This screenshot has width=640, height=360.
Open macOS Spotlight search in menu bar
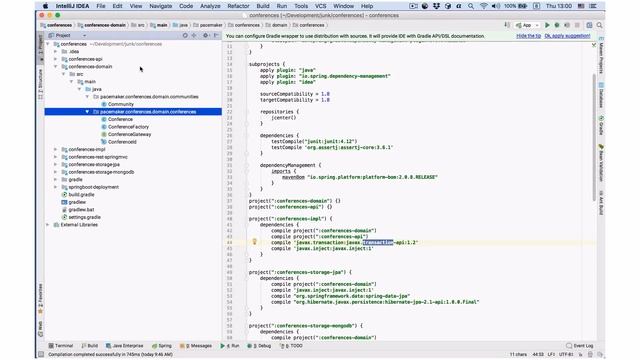click(x=471, y=6)
